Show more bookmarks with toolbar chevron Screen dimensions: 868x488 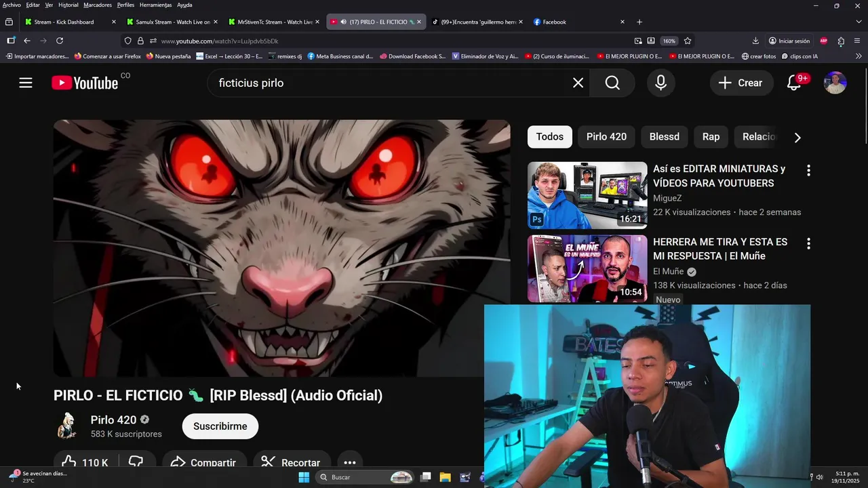click(858, 56)
